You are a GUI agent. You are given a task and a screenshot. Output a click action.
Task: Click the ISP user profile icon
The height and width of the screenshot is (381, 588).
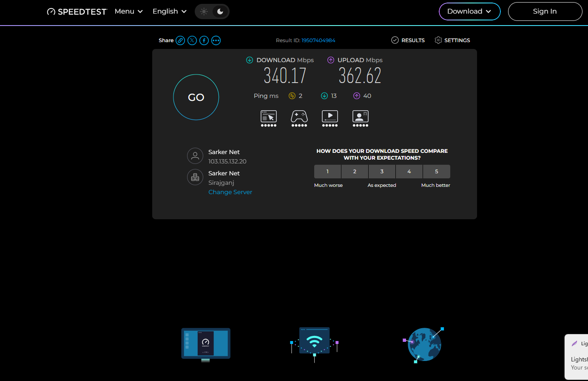[x=195, y=156]
